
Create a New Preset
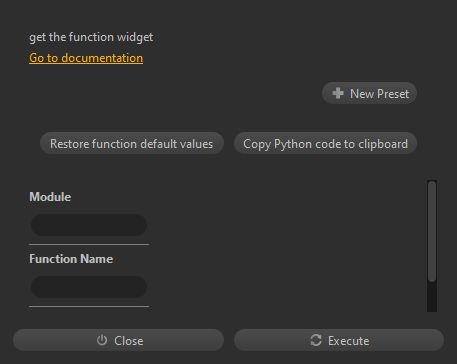369,93
